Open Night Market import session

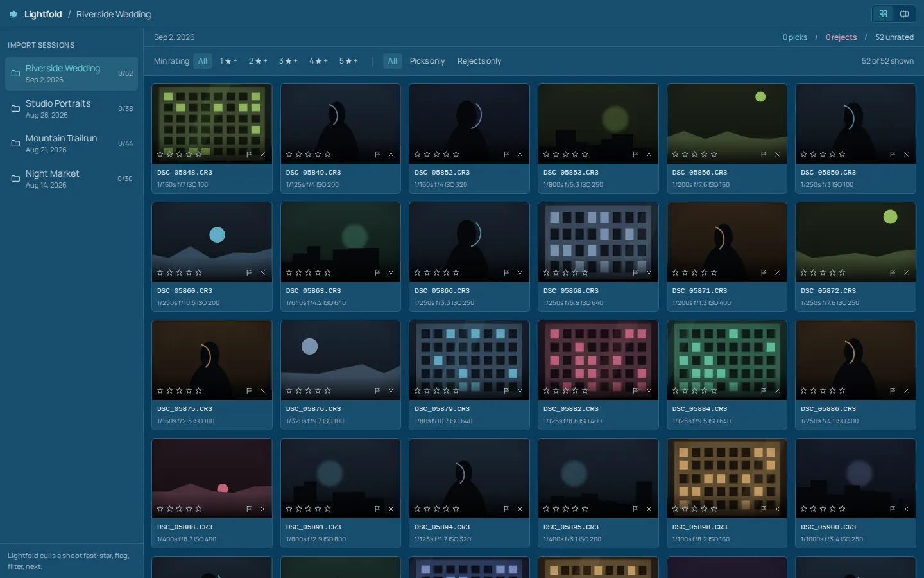[x=72, y=179]
